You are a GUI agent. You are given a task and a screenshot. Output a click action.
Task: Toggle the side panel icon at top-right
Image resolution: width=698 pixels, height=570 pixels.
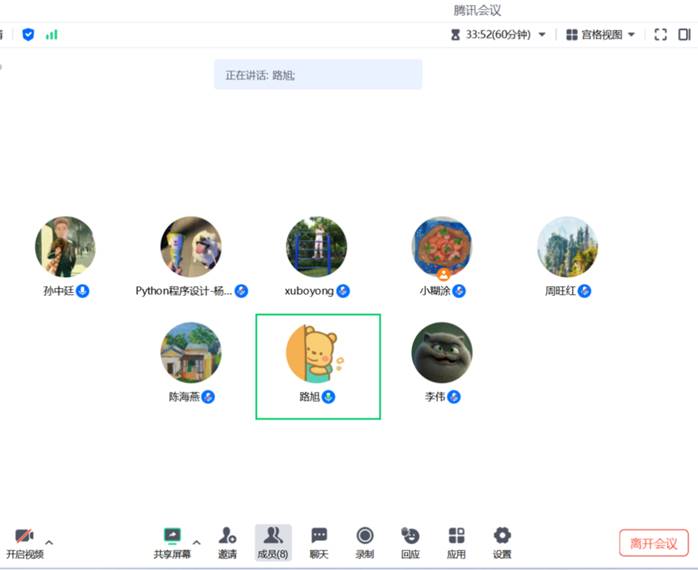(685, 34)
